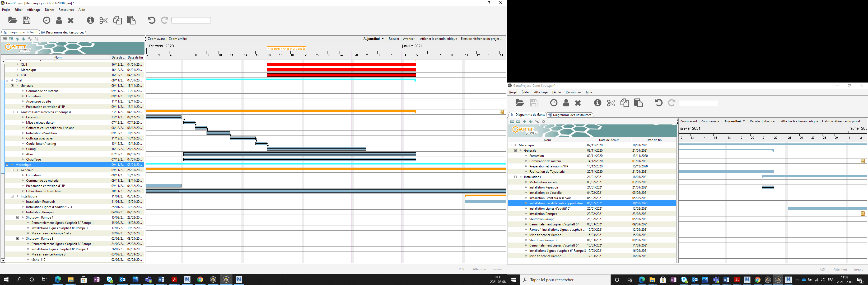Viewport: 868px width, 285px height.
Task: Click clock new-task icon in left window toolbar
Action: click(x=46, y=20)
